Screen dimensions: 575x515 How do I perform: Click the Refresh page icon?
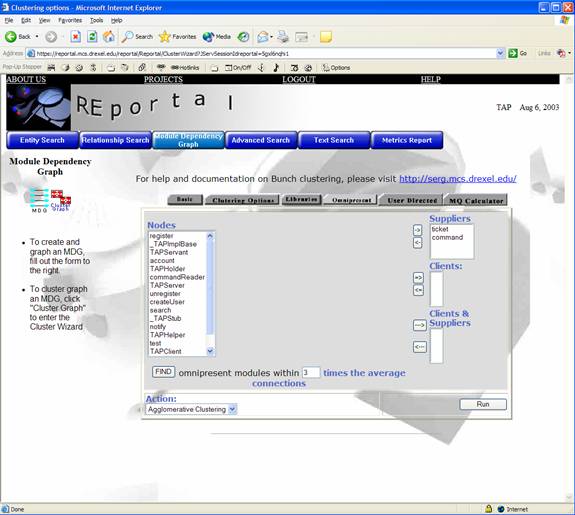(92, 37)
